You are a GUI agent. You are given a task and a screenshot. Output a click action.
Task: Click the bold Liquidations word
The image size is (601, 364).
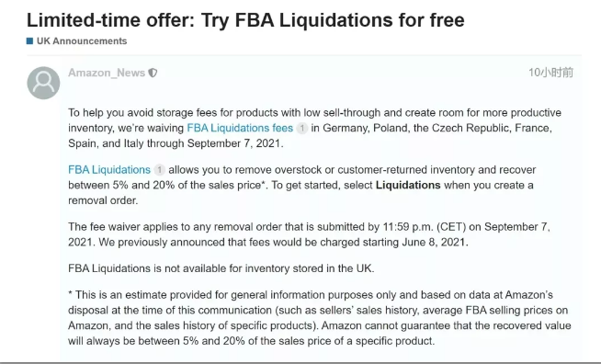pyautogui.click(x=408, y=186)
